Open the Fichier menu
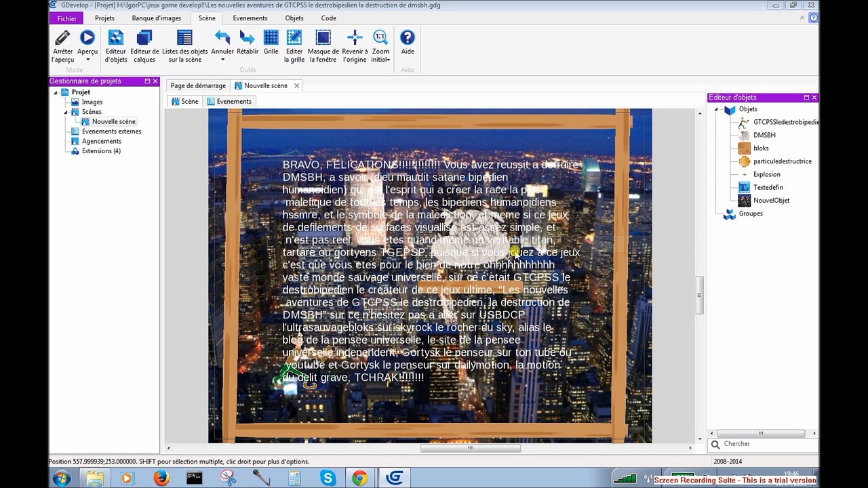 pos(67,18)
